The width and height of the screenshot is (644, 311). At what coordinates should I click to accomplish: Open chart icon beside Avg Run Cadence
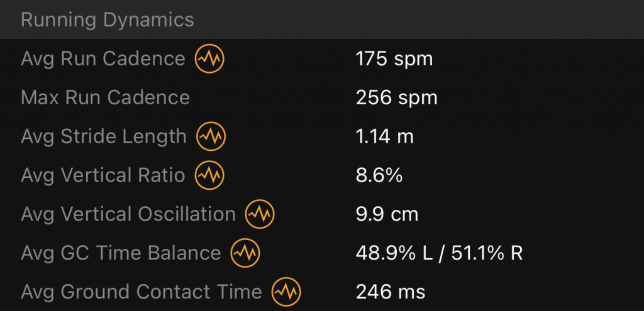pos(209,58)
